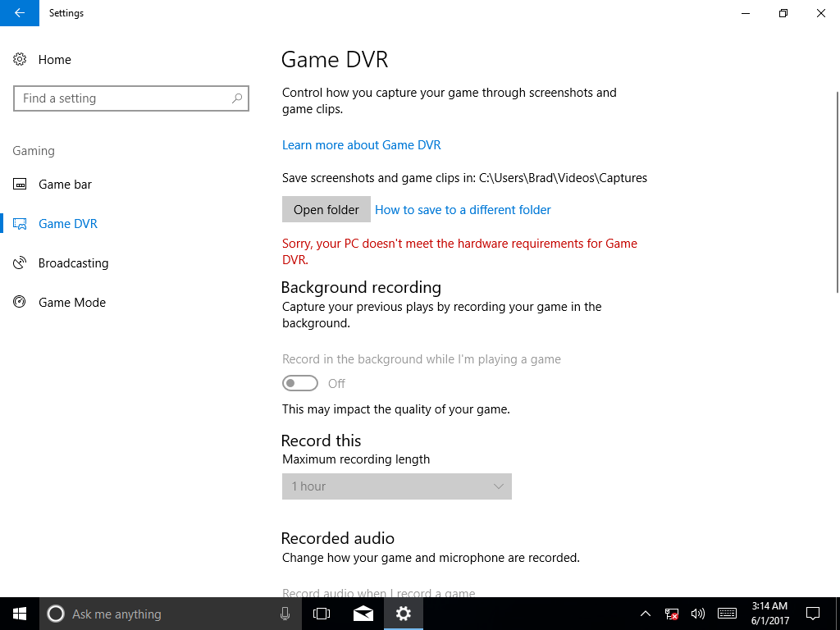
Task: Click the Game Mode gauge icon
Action: 20,302
